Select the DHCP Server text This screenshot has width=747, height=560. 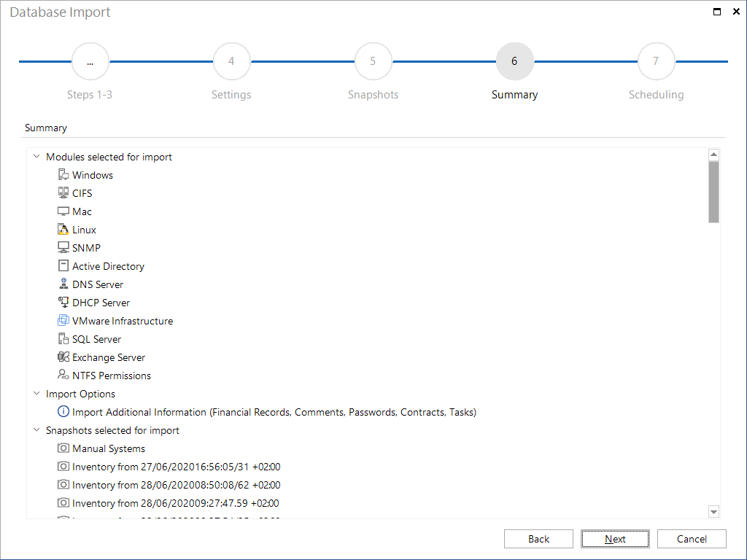101,303
